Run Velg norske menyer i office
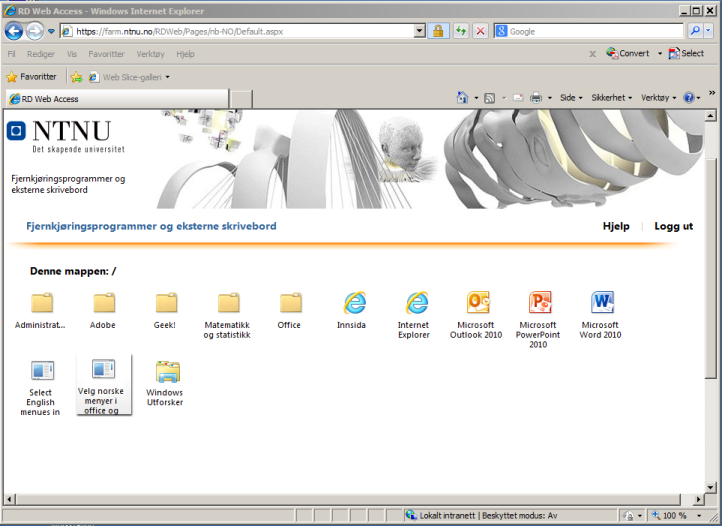Screen dimensions: 722x526 coord(103,386)
